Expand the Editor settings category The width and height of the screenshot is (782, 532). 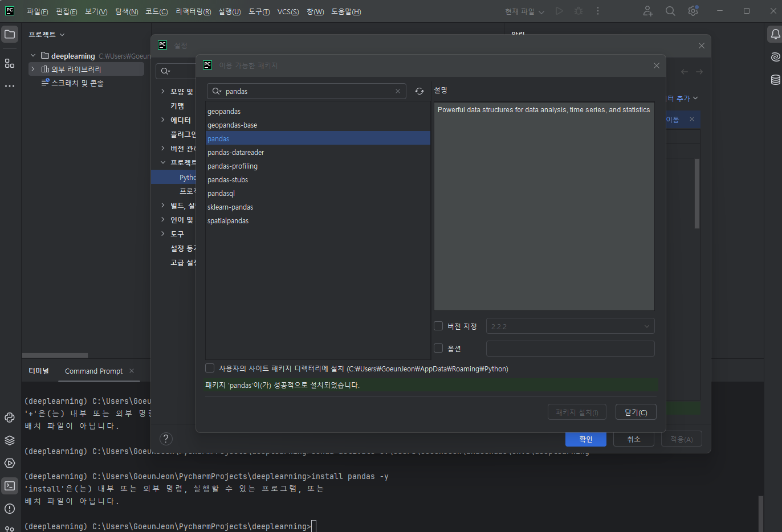point(163,120)
